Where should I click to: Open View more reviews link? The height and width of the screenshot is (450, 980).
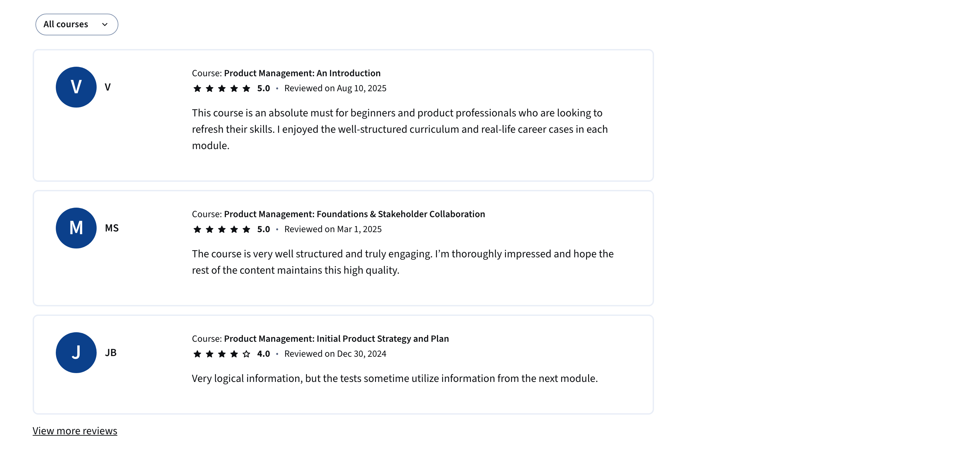coord(75,431)
